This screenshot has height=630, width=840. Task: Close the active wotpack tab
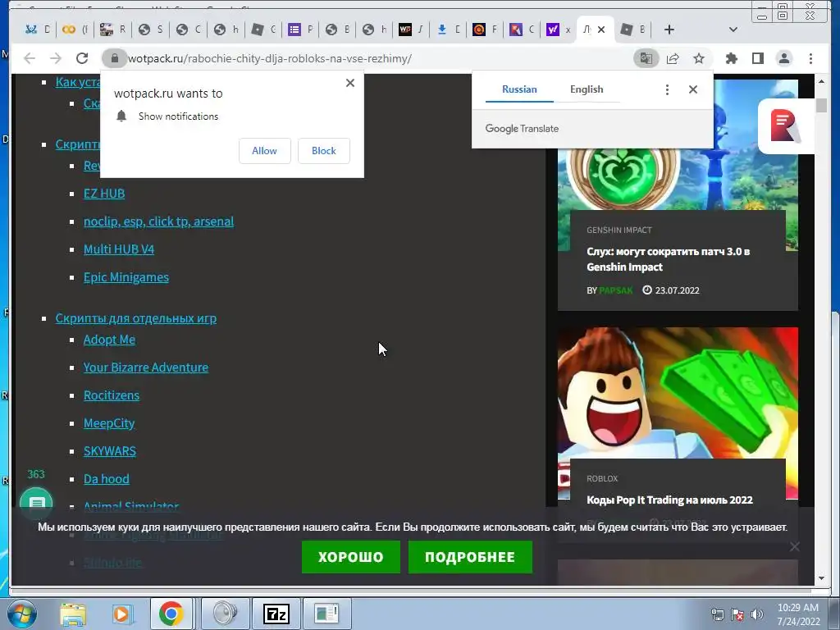[601, 30]
